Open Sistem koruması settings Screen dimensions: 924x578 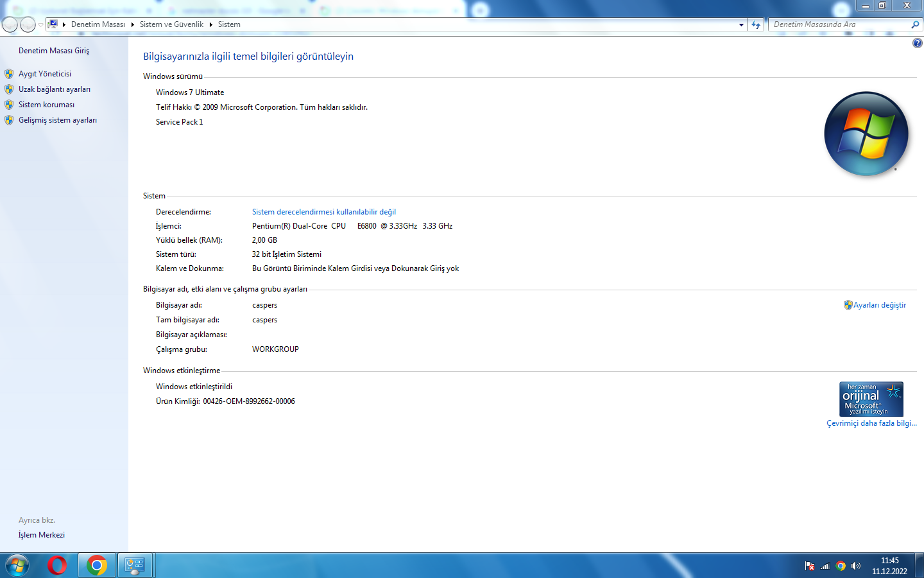point(46,105)
